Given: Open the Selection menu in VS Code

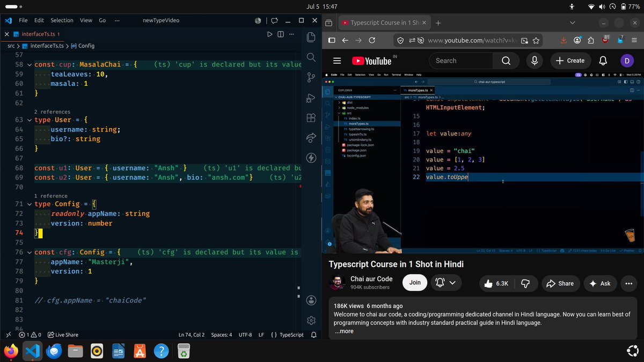Looking at the screenshot, I should (x=62, y=20).
